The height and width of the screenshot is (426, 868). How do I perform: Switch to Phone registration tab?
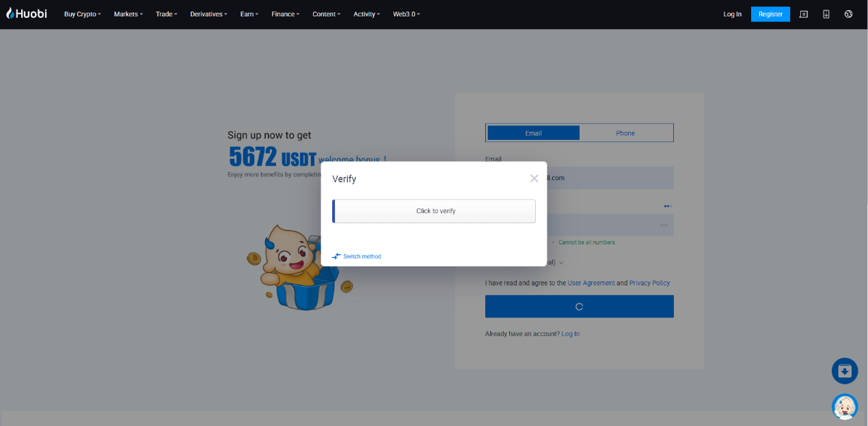625,133
